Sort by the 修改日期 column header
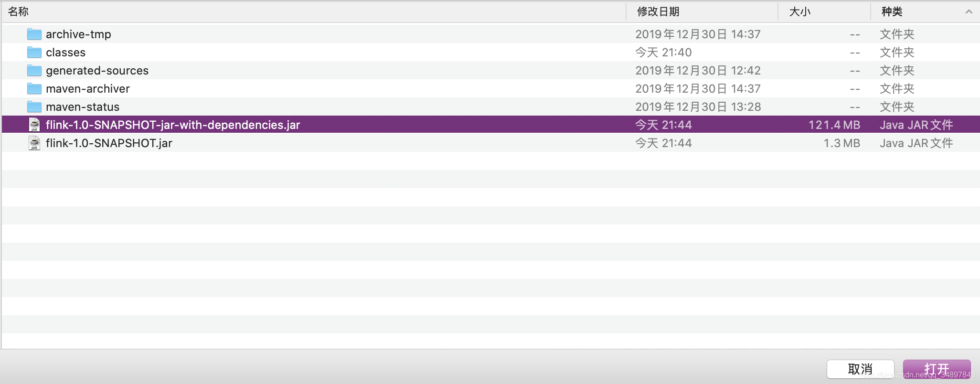 point(658,11)
